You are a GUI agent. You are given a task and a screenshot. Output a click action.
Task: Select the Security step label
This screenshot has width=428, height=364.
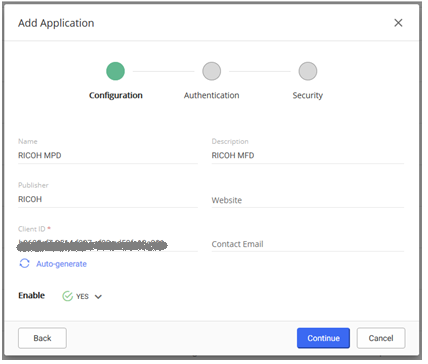[307, 95]
